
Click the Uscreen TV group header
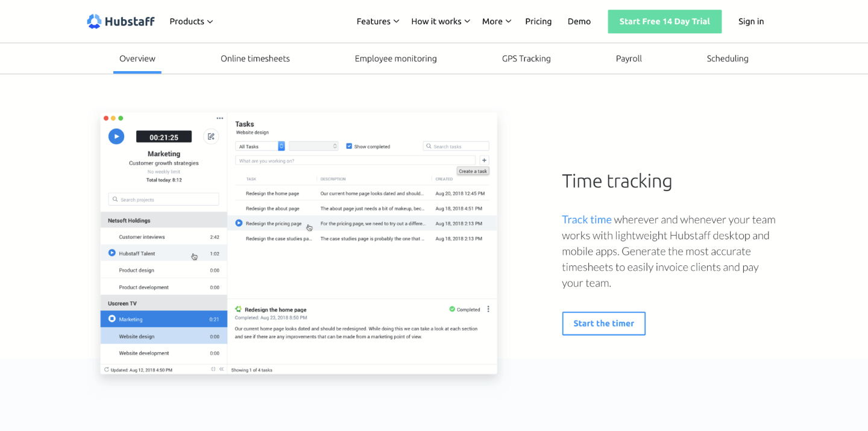pyautogui.click(x=164, y=303)
